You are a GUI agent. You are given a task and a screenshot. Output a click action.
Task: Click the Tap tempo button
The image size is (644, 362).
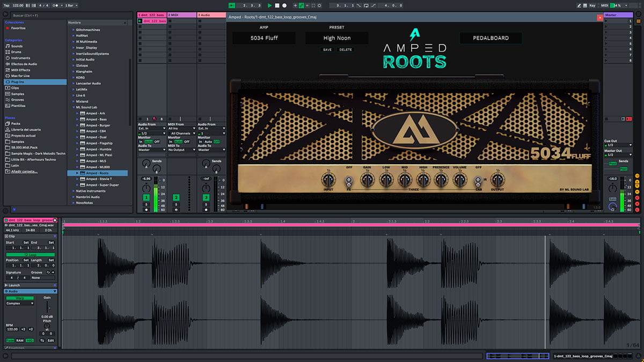(x=6, y=5)
